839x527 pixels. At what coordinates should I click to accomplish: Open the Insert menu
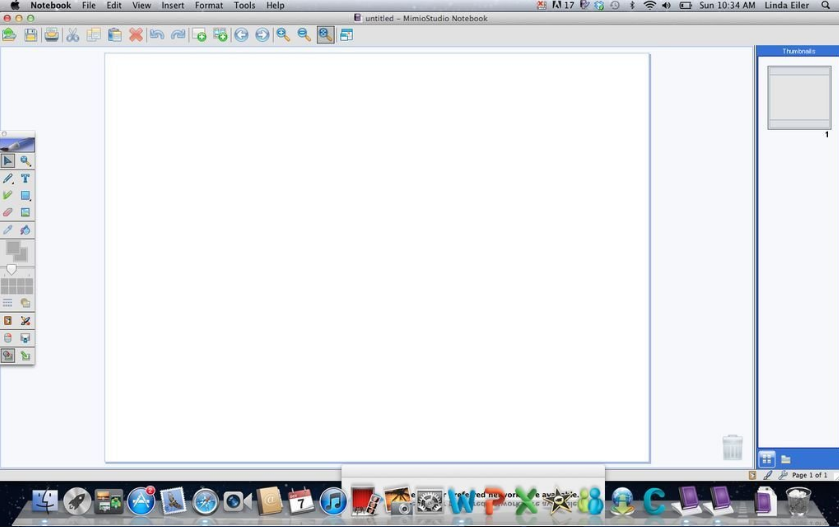tap(172, 6)
